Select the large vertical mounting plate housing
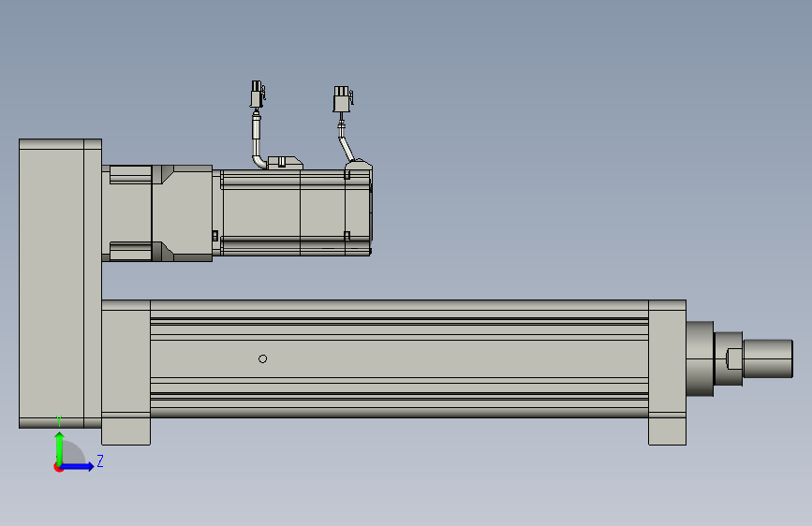812x526 pixels. [60, 284]
